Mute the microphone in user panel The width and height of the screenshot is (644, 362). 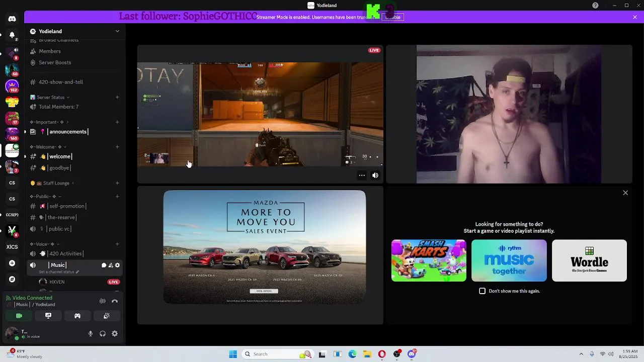[91, 333]
